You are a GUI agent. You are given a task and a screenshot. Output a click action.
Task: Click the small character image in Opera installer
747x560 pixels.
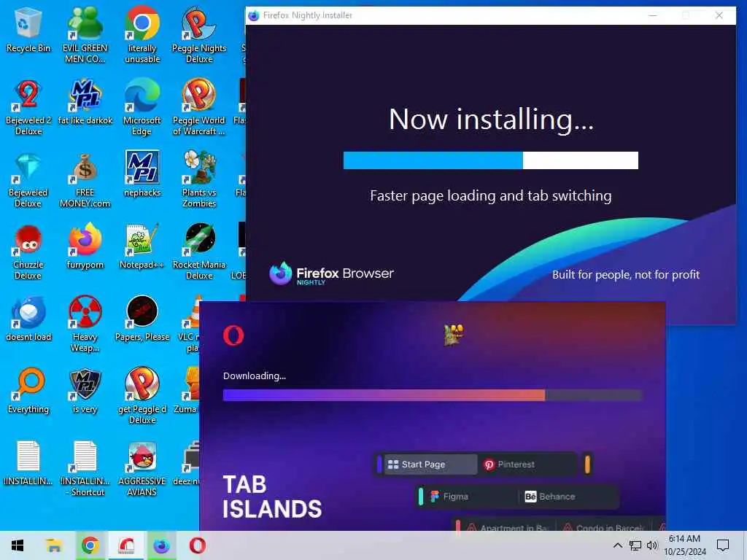coord(454,335)
